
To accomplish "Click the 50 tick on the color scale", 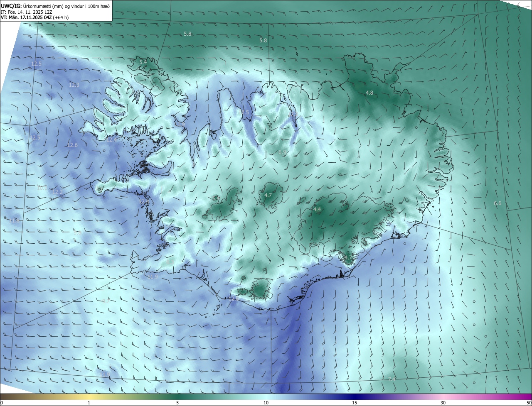I will (x=529, y=403).
